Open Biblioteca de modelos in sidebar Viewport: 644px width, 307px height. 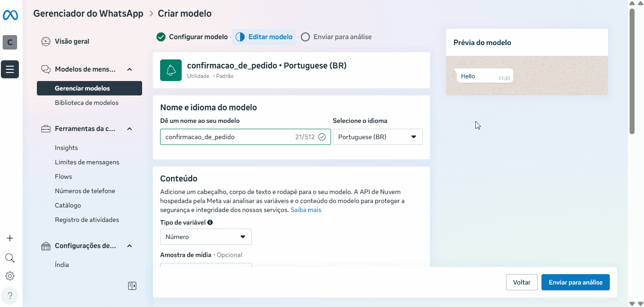tap(87, 103)
